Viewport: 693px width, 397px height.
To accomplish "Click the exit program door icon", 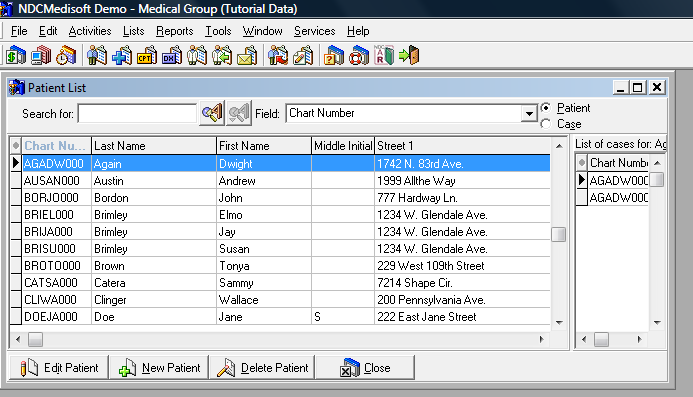I will 409,56.
